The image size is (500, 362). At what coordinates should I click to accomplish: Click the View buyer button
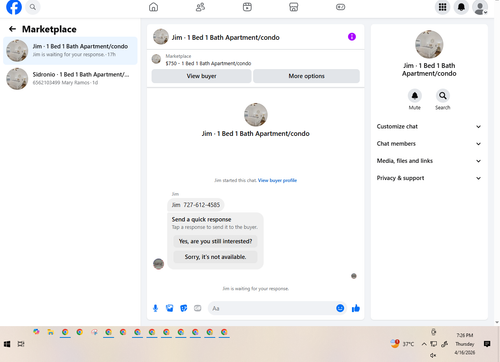tap(201, 76)
